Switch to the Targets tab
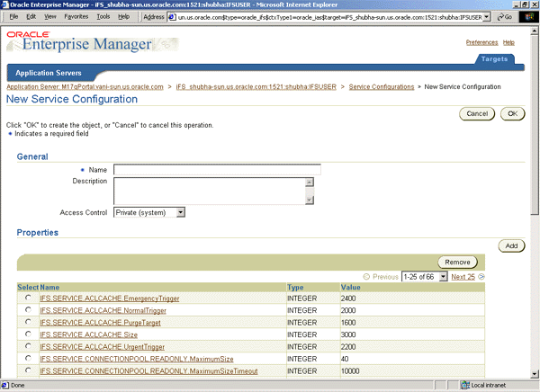This screenshot has width=540, height=392. 494,58
